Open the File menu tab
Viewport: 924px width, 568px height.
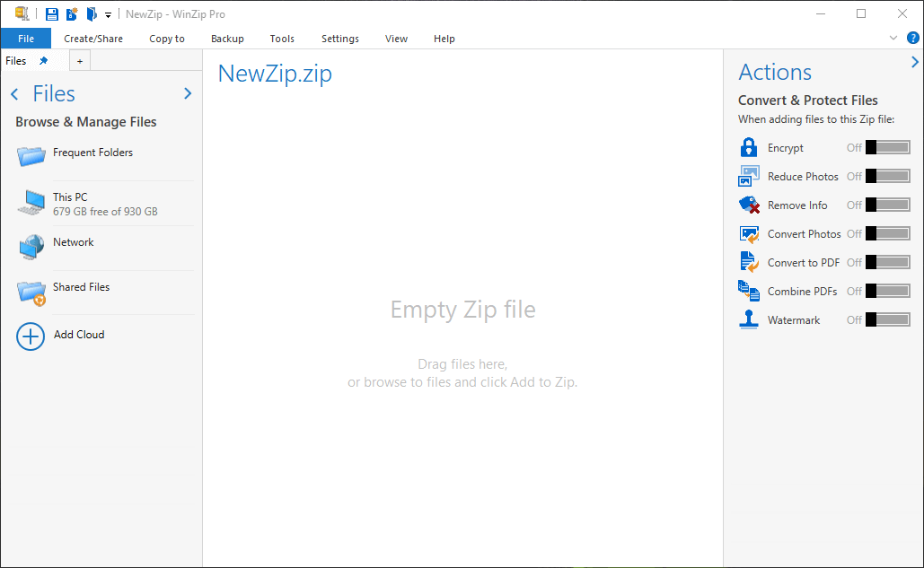coord(26,39)
